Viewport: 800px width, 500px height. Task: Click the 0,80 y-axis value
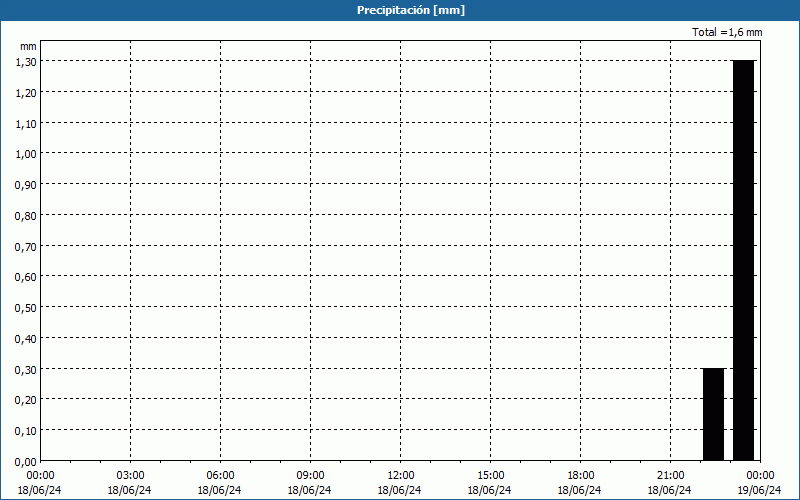pyautogui.click(x=26, y=216)
